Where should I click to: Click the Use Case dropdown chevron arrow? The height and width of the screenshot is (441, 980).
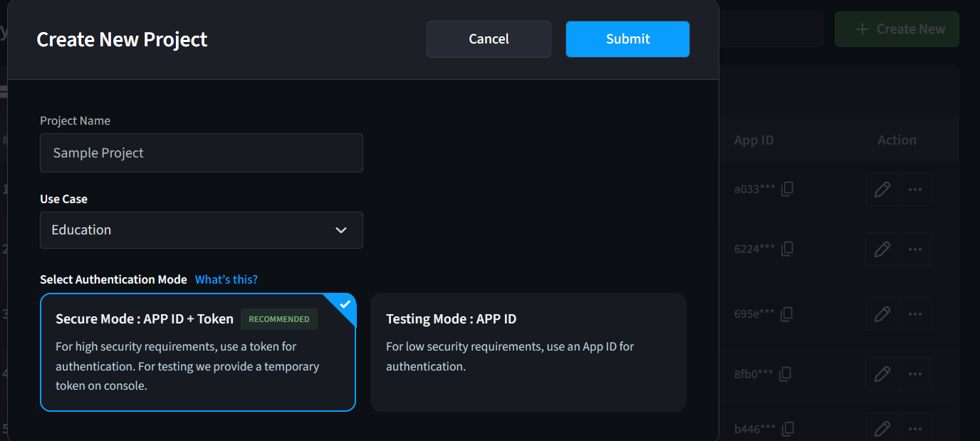pyautogui.click(x=341, y=230)
